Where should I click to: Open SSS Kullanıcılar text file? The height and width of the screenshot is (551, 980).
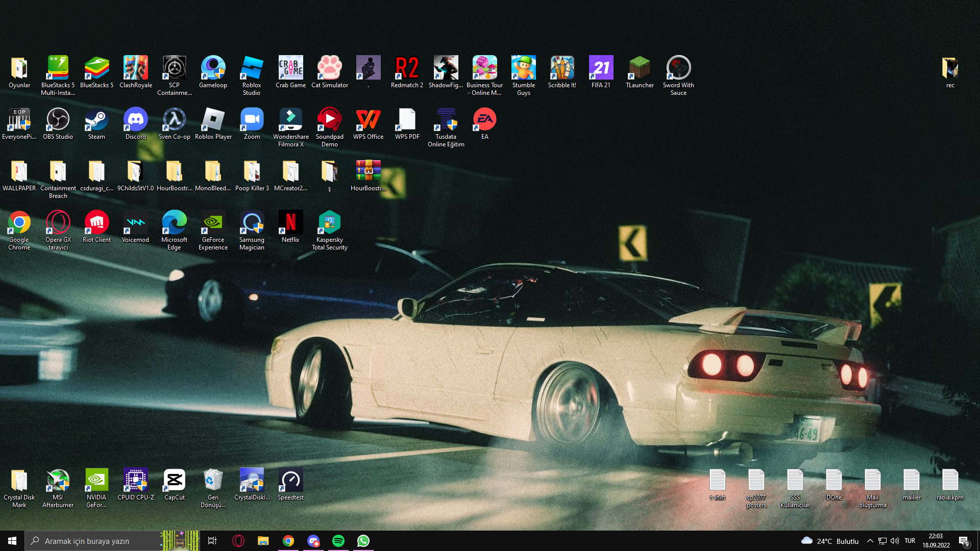[795, 488]
